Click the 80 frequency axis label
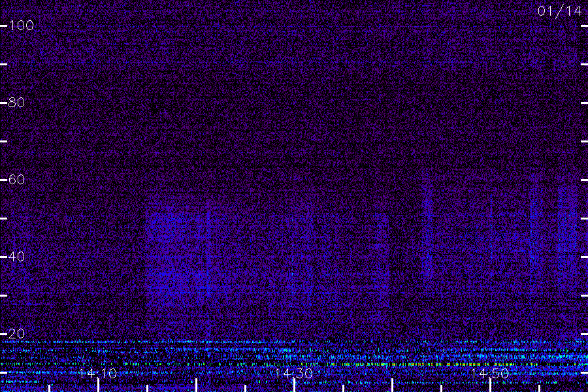Image resolution: width=588 pixels, height=392 pixels. point(17,103)
